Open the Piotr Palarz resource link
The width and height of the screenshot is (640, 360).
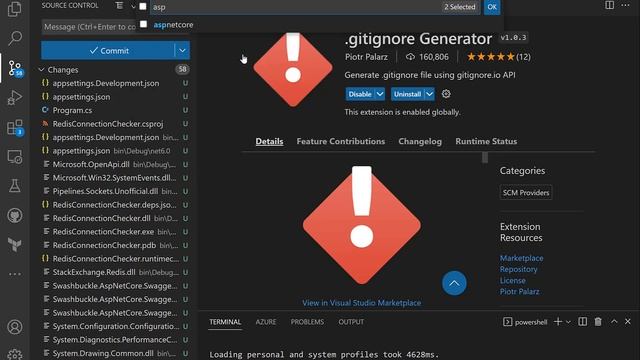(x=519, y=291)
